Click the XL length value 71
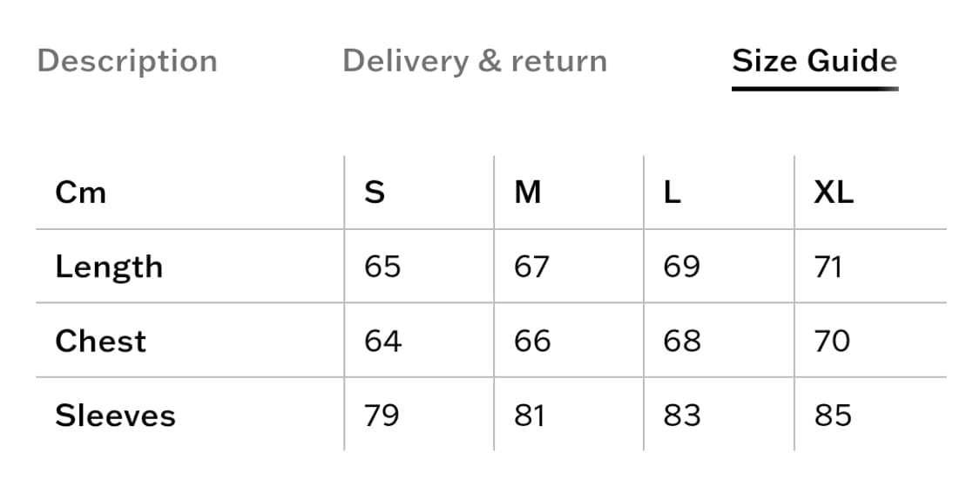The width and height of the screenshot is (980, 494). click(x=828, y=267)
